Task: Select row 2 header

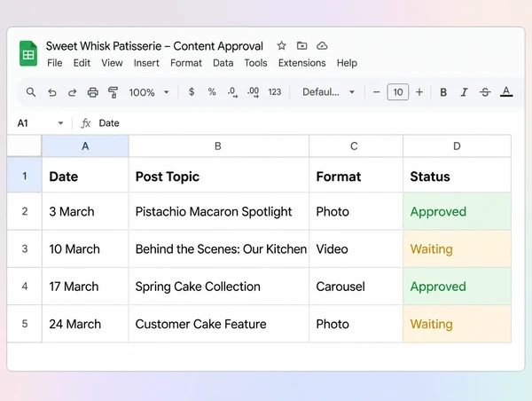Action: point(25,211)
